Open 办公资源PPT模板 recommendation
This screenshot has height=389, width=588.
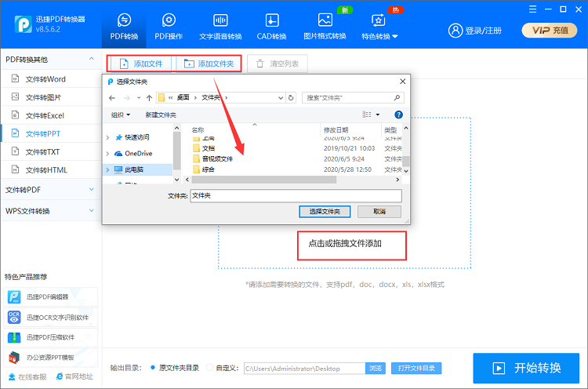pyautogui.click(x=51, y=358)
